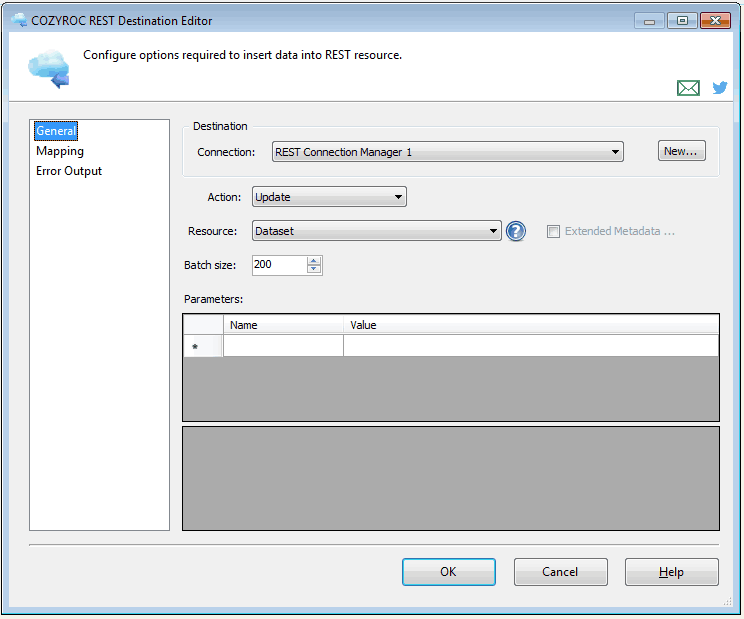The height and width of the screenshot is (619, 744).
Task: Maximize the editor window
Action: [x=682, y=21]
